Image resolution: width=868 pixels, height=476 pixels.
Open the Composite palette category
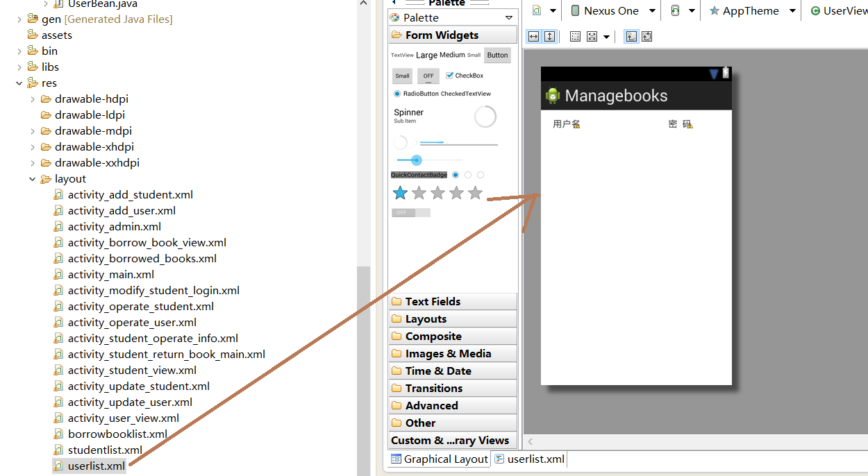pyautogui.click(x=453, y=336)
